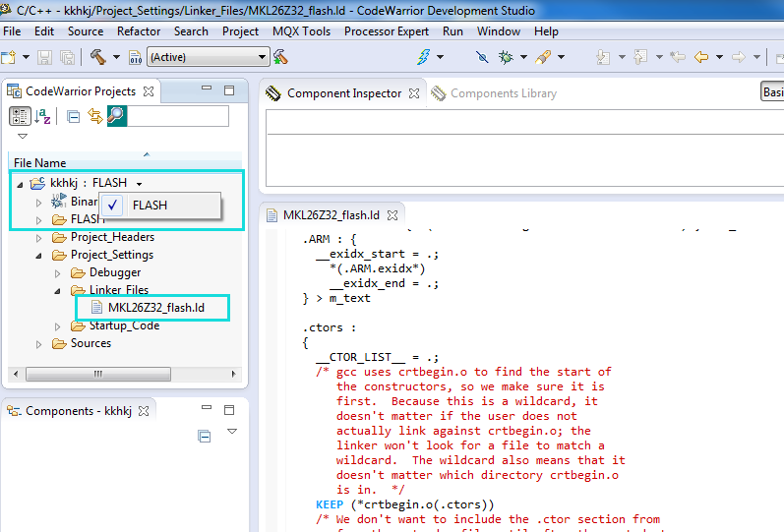Click the green Debug bug icon
Viewport: 784px width, 532px height.
point(506,57)
